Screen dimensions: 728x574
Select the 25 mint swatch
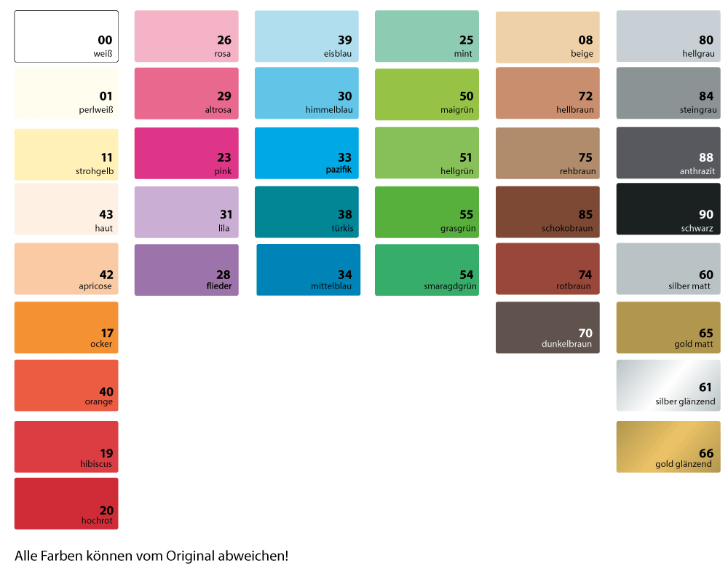point(427,36)
